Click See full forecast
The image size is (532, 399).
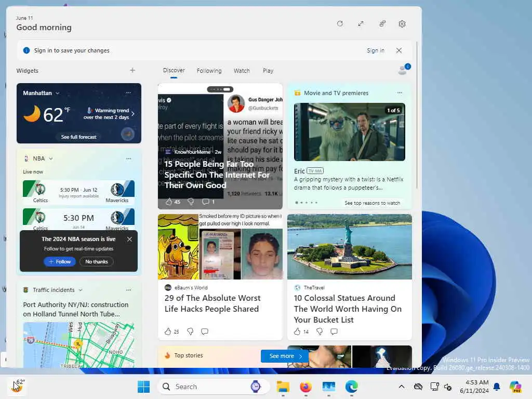79,137
